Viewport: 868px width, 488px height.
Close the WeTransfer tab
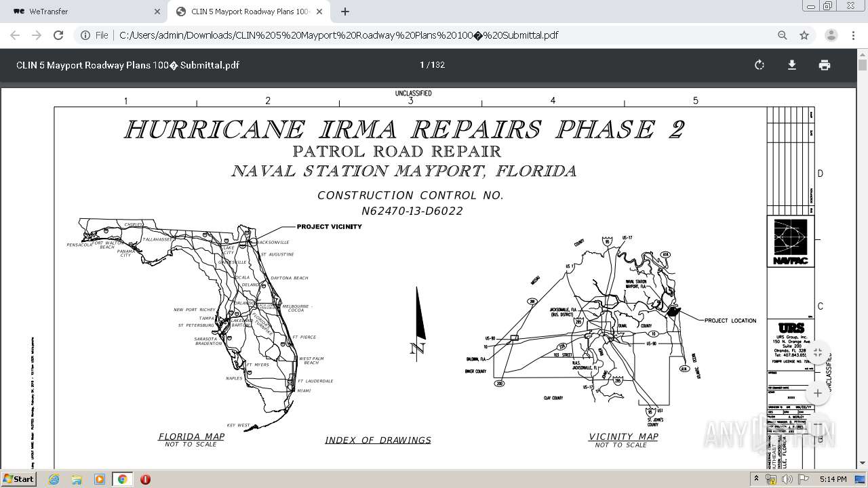click(x=157, y=12)
